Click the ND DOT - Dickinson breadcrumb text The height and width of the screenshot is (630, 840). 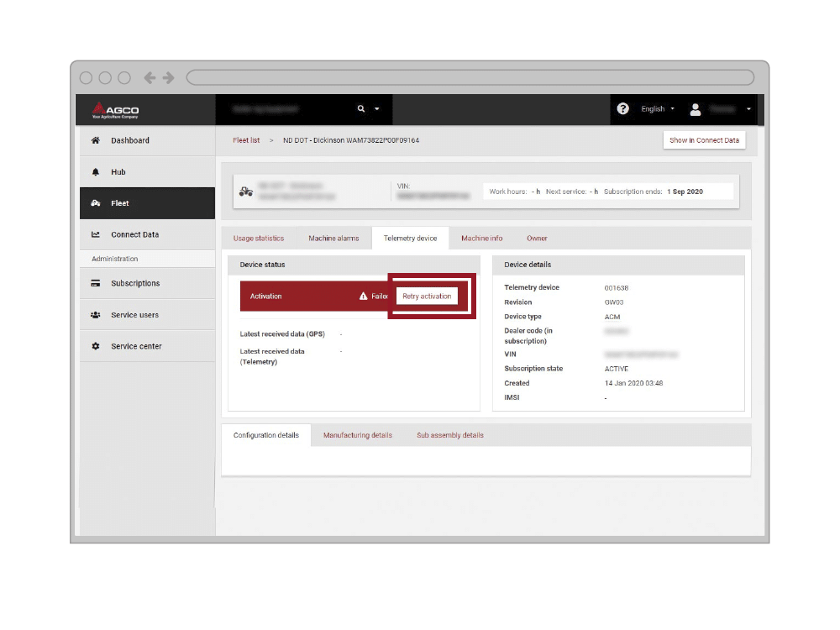pyautogui.click(x=351, y=140)
